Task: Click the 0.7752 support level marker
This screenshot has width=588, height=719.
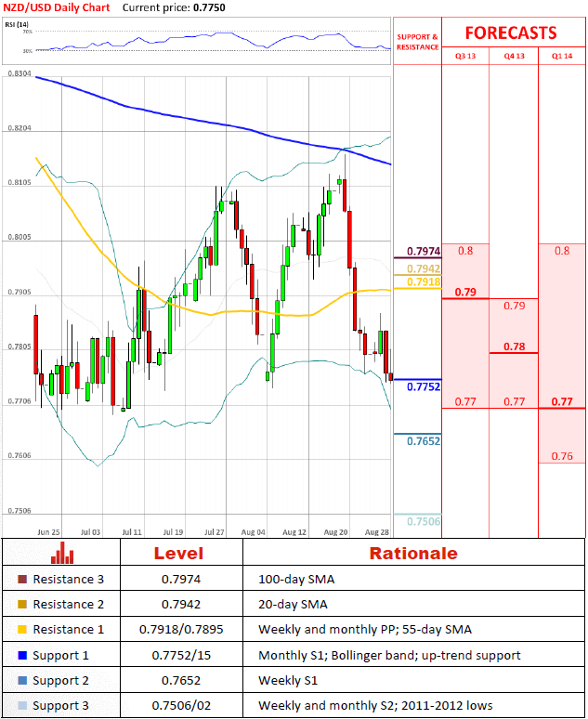Action: click(424, 386)
